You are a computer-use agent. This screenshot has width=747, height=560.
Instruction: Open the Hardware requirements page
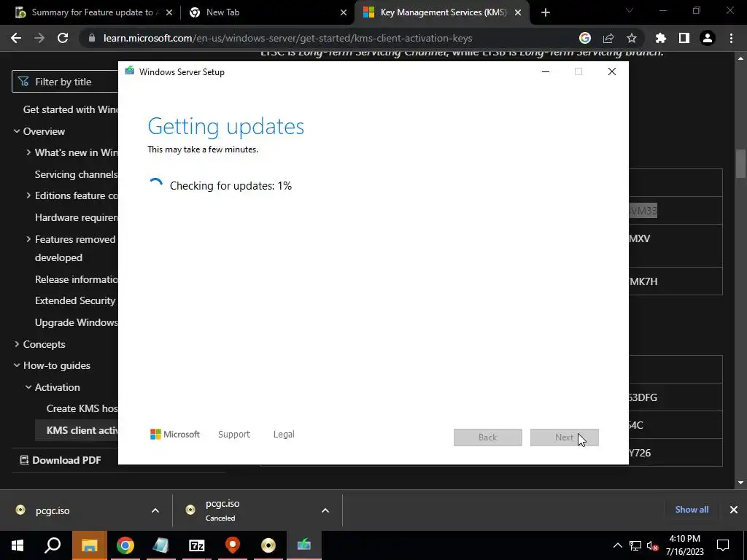(x=76, y=217)
